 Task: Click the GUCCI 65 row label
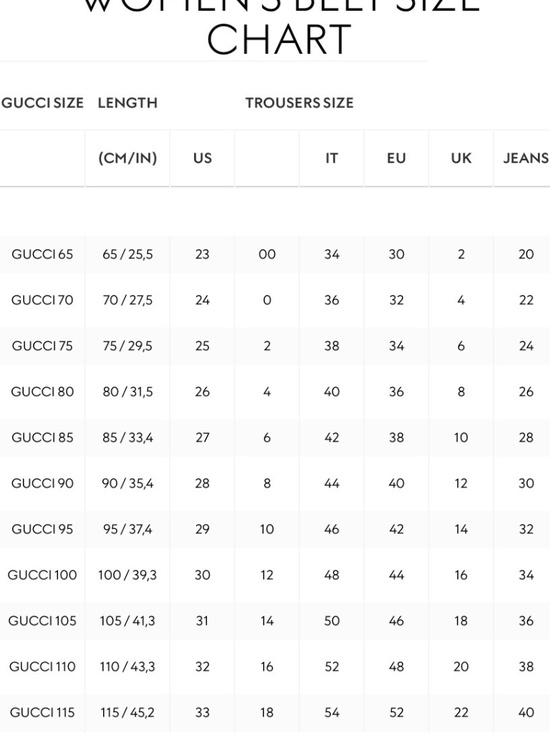[42, 254]
